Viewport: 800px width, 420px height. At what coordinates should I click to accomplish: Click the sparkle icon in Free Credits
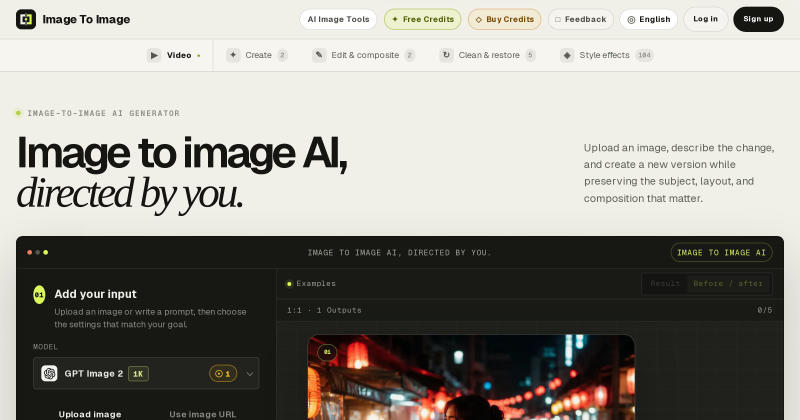pyautogui.click(x=395, y=19)
